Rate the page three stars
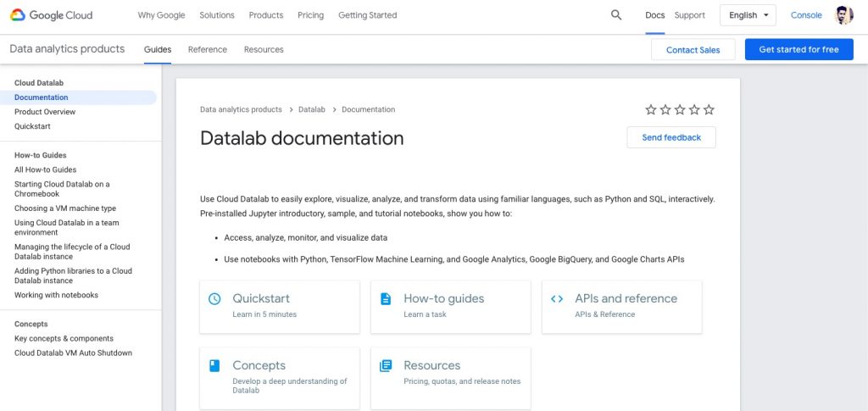Image resolution: width=868 pixels, height=411 pixels. pyautogui.click(x=680, y=109)
